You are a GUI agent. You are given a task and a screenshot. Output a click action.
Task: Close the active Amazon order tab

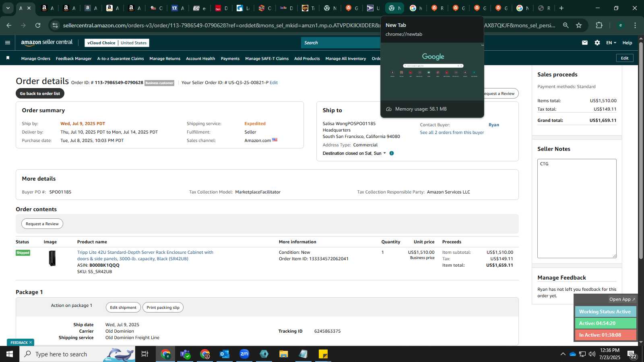(x=29, y=8)
